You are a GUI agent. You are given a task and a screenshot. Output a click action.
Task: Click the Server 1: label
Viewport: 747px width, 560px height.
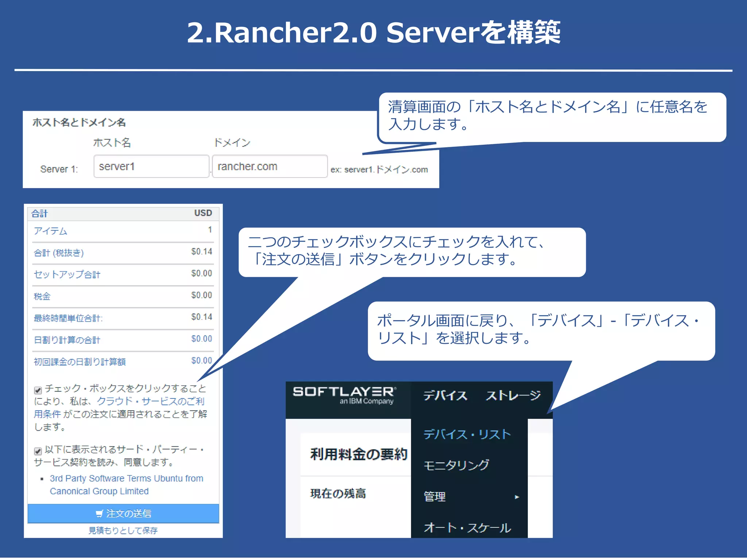[x=59, y=169]
